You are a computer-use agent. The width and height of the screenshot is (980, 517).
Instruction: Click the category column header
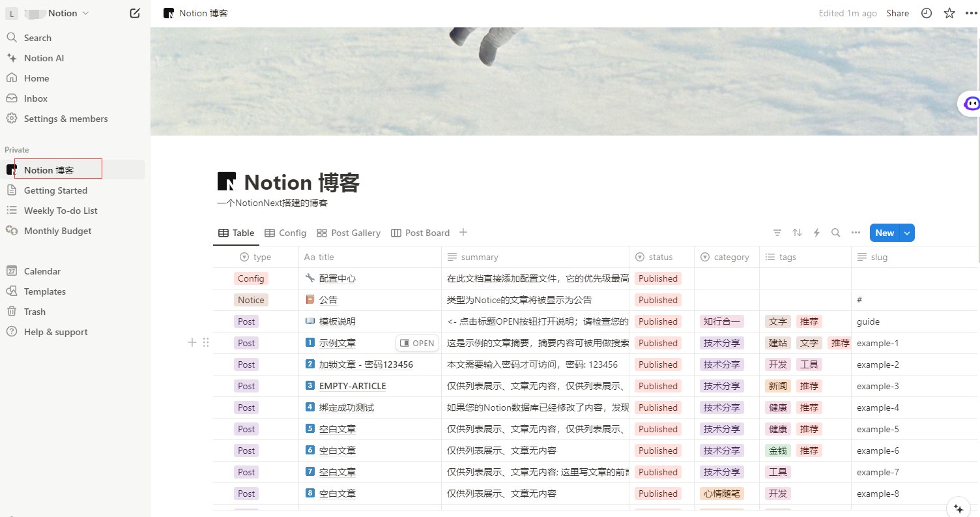pos(727,257)
